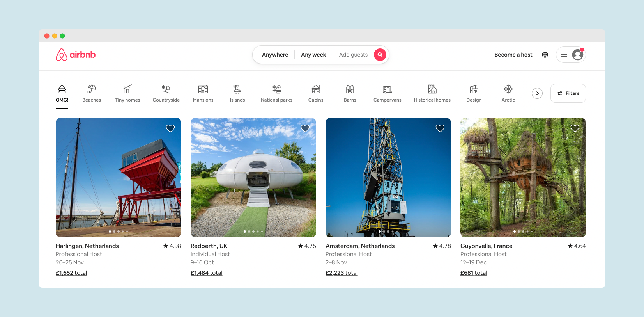The image size is (644, 317).
Task: Click the green window maximize button
Action: click(x=62, y=36)
